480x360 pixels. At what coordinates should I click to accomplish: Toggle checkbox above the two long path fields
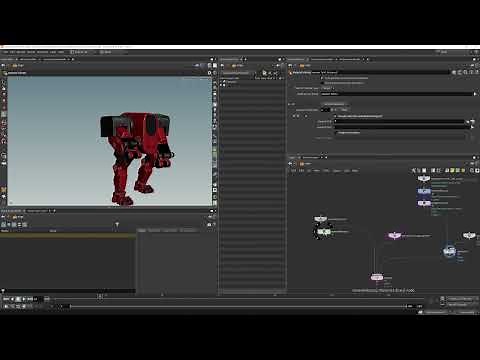335,116
